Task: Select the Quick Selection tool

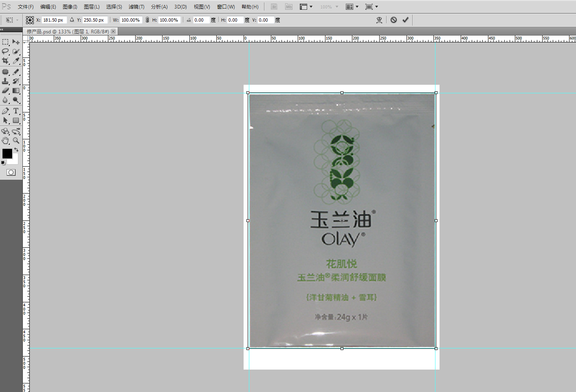Action: (x=16, y=51)
